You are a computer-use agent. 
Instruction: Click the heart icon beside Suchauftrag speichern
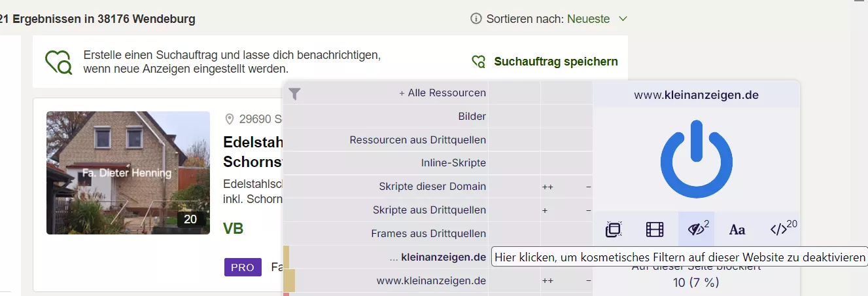click(479, 62)
